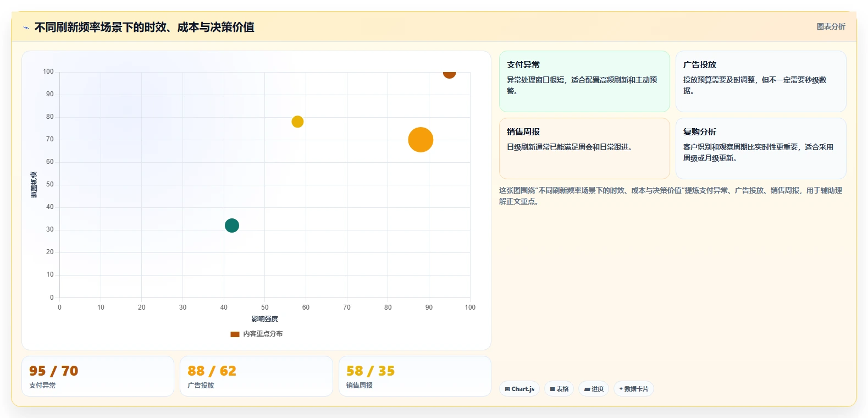The image size is (868, 418).
Task: Click the 88 / 62 stat value
Action: (x=212, y=371)
